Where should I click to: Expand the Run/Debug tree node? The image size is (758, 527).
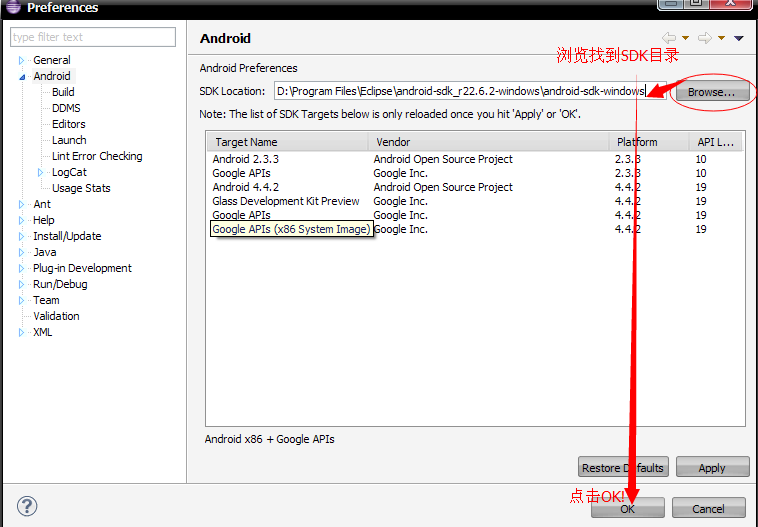pos(21,284)
